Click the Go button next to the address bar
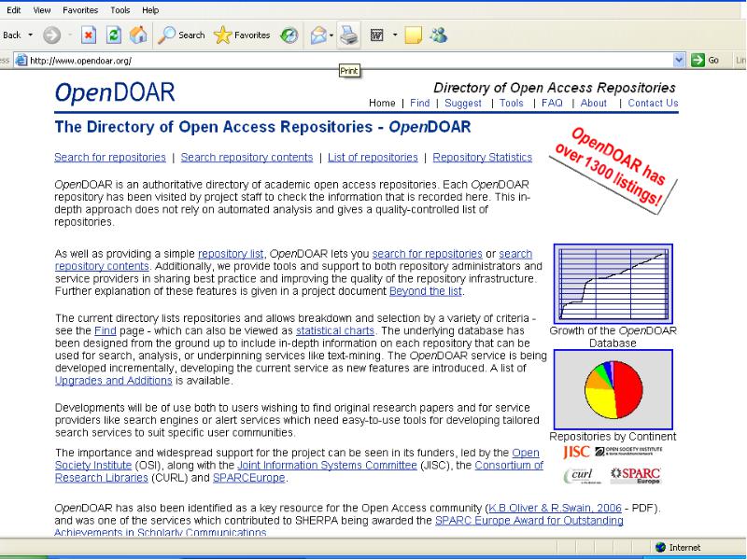Viewport: 747px width, 560px height. (705, 60)
